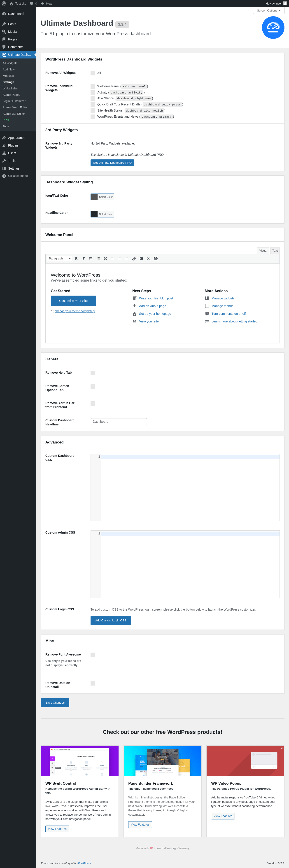Click the user avatar in the admin bar

[285, 4]
